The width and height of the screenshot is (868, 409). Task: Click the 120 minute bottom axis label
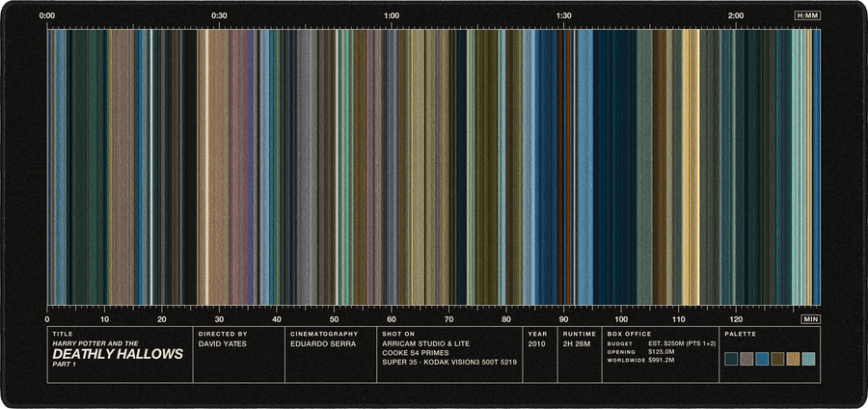(736, 319)
